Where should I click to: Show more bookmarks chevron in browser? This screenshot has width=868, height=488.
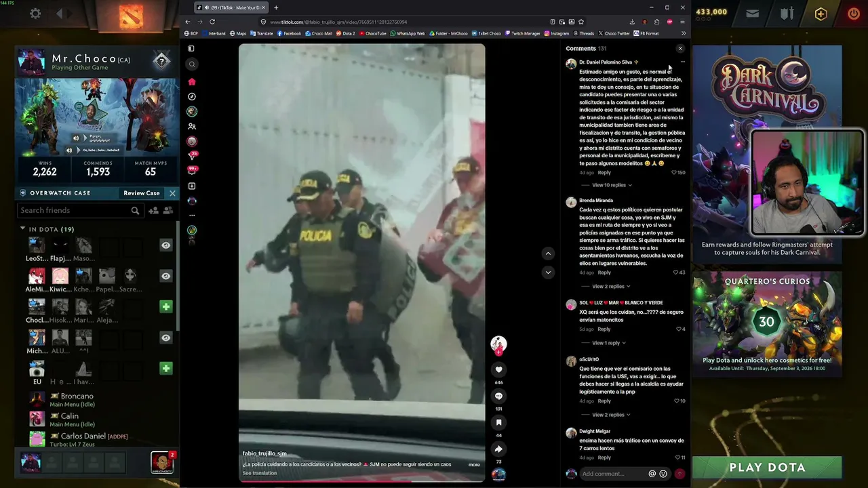[x=684, y=33]
